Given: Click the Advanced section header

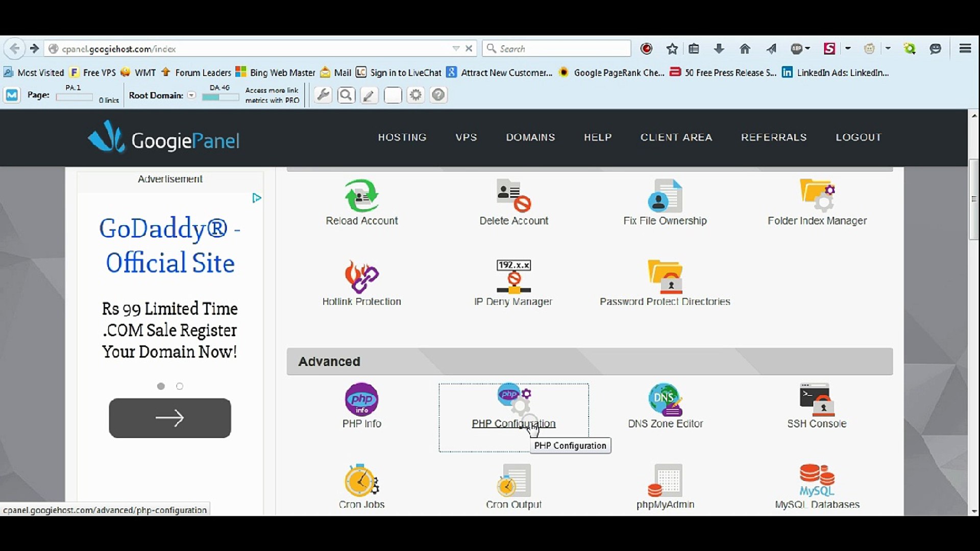Looking at the screenshot, I should click(590, 361).
